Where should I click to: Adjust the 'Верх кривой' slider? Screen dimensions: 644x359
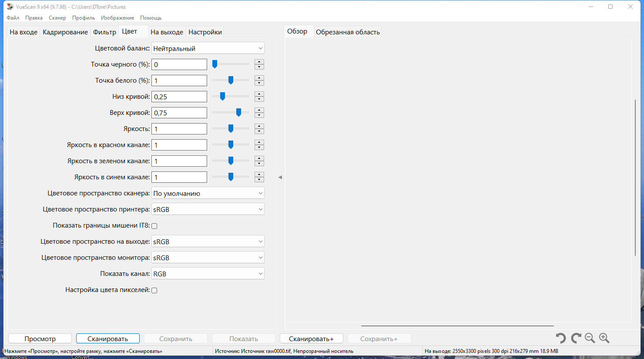231,113
